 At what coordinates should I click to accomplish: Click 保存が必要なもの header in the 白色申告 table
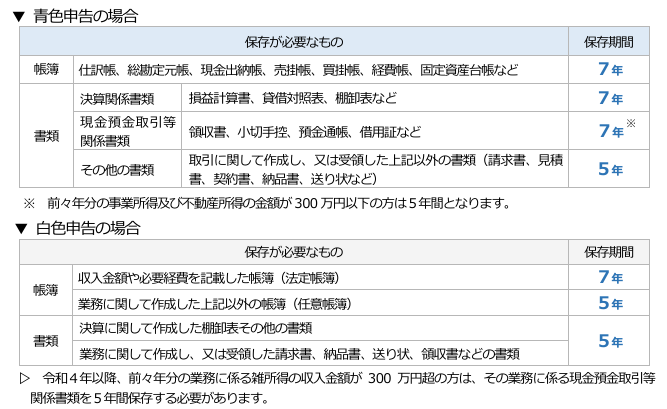tap(293, 252)
